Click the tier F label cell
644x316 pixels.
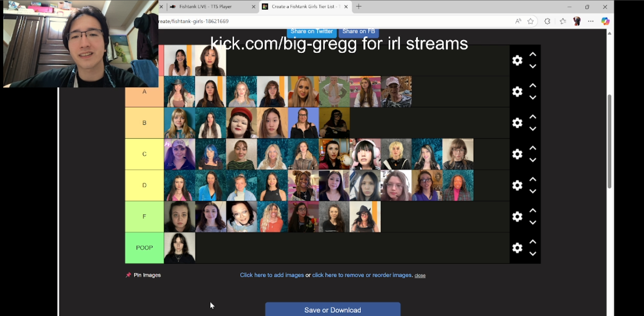click(x=144, y=217)
